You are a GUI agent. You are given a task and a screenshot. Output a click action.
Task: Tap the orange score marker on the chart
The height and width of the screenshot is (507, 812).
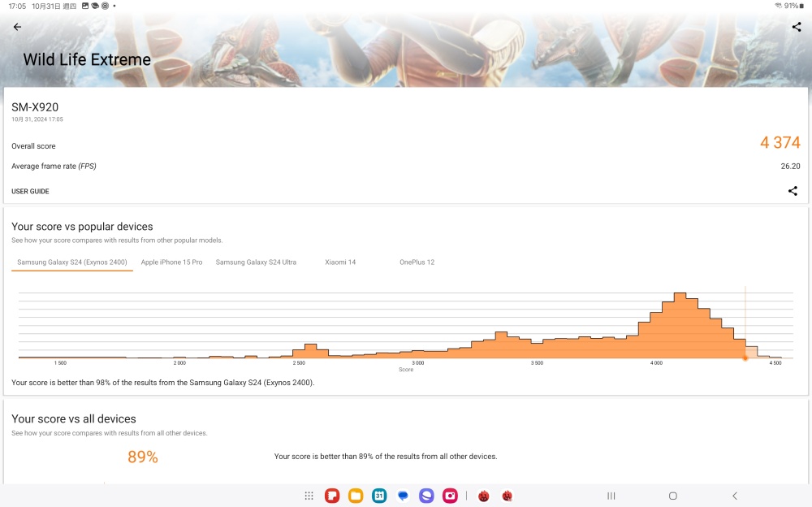[x=745, y=358]
